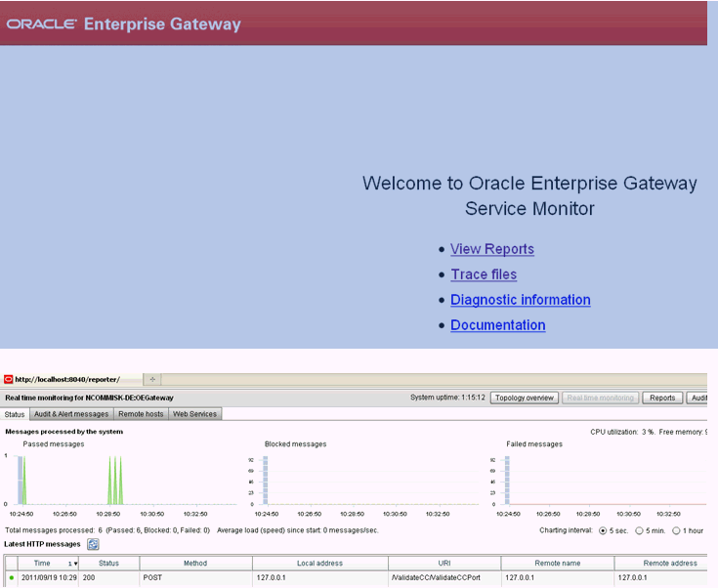This screenshot has height=588, width=718.
Task: Click the Real time monitoring button
Action: 601,398
